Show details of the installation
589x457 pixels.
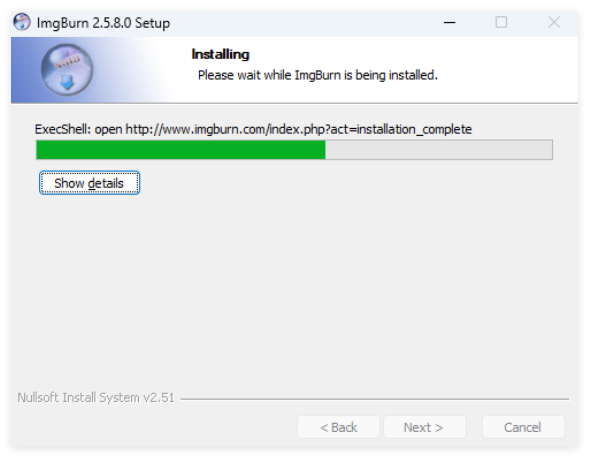click(x=89, y=183)
